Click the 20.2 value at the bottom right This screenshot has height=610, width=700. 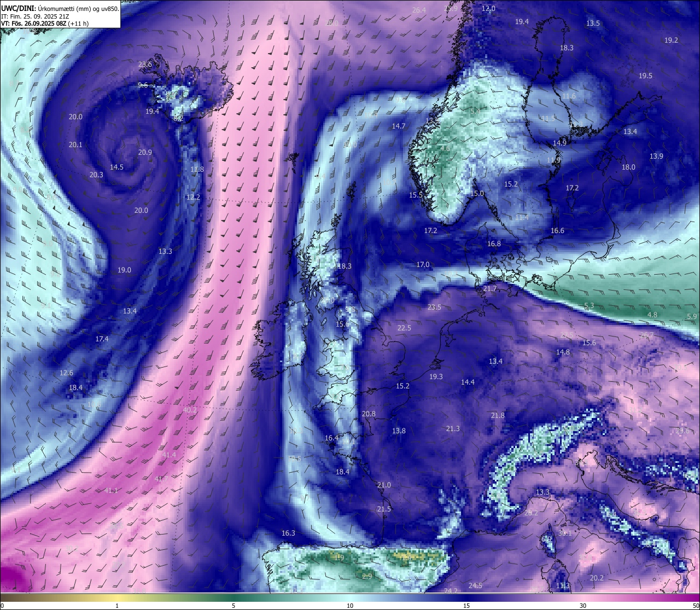[597, 578]
